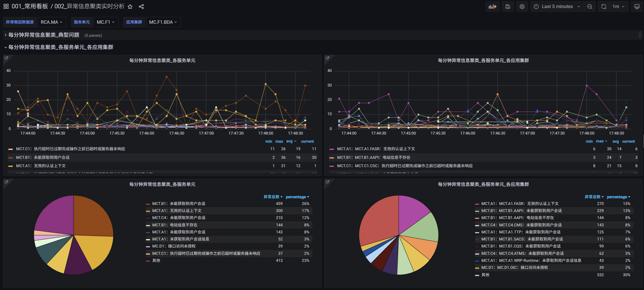Screen dimensions: 644x290
Task: Click the Add panel icon
Action: tap(492, 7)
